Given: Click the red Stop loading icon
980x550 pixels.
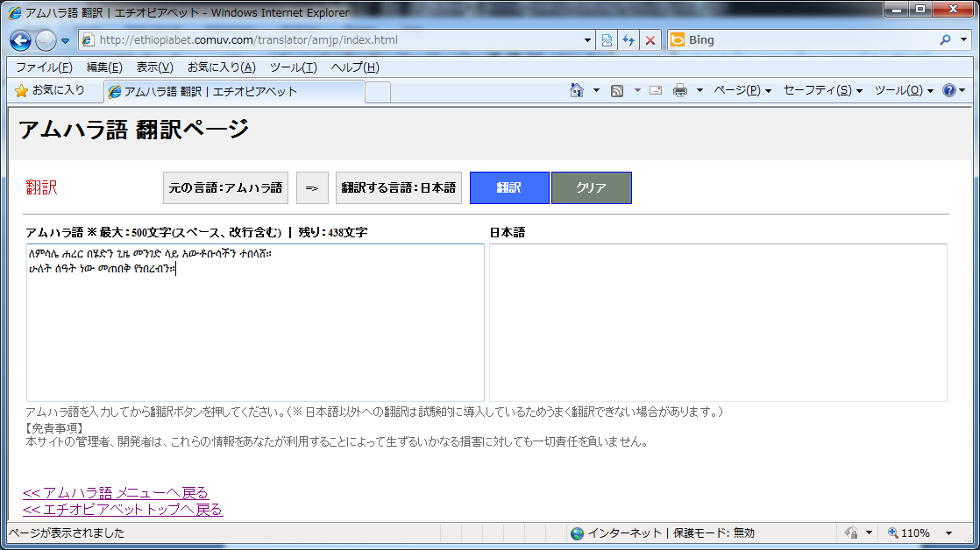Looking at the screenshot, I should click(650, 40).
